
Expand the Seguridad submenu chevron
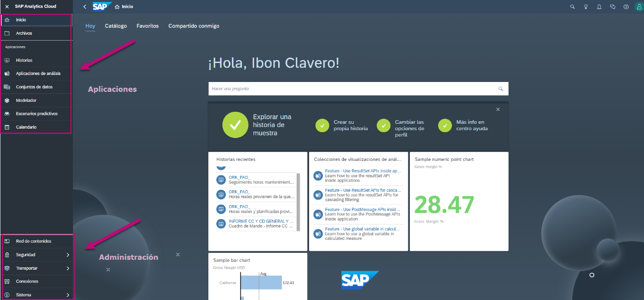tap(67, 255)
